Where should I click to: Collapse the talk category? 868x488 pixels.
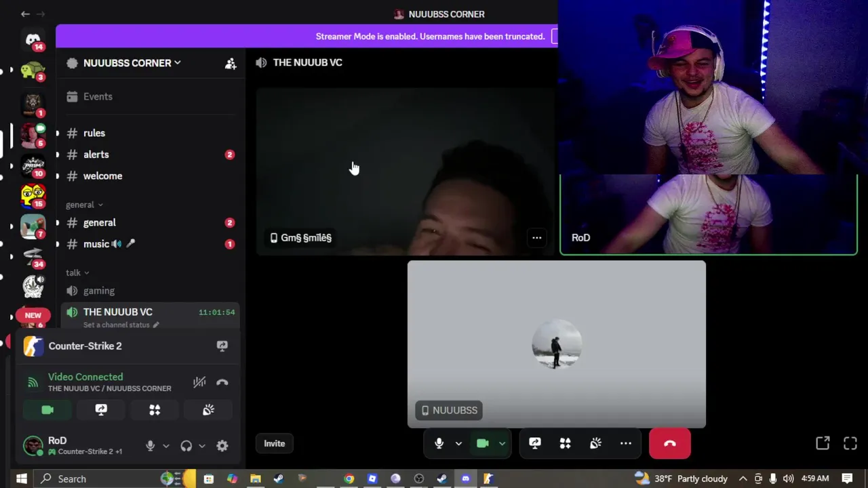click(x=77, y=272)
